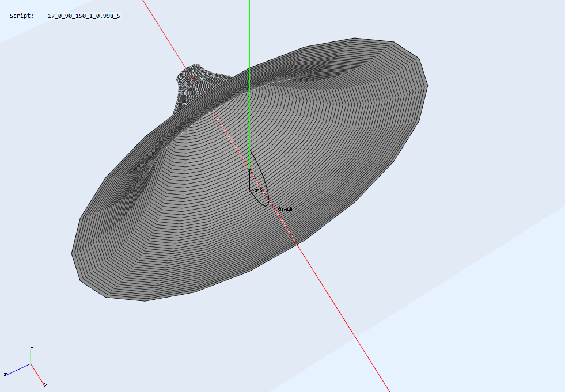Click the XYZ orientation axis gizmo
Image resolution: width=565 pixels, height=392 pixels.
(26, 367)
